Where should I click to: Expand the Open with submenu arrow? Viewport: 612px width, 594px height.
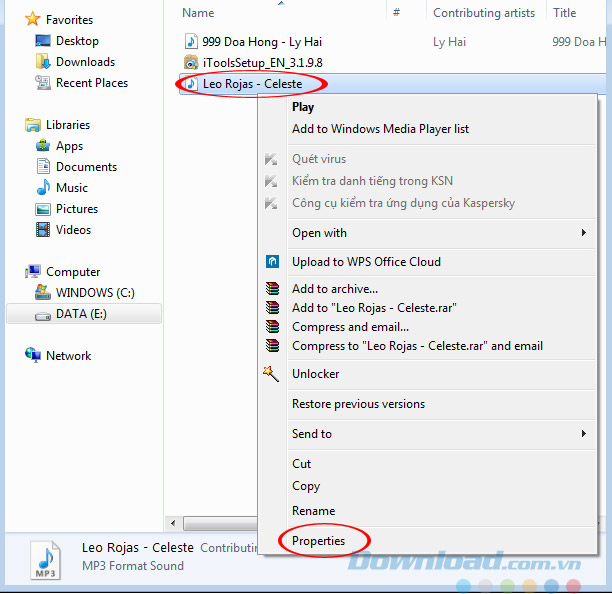click(584, 233)
